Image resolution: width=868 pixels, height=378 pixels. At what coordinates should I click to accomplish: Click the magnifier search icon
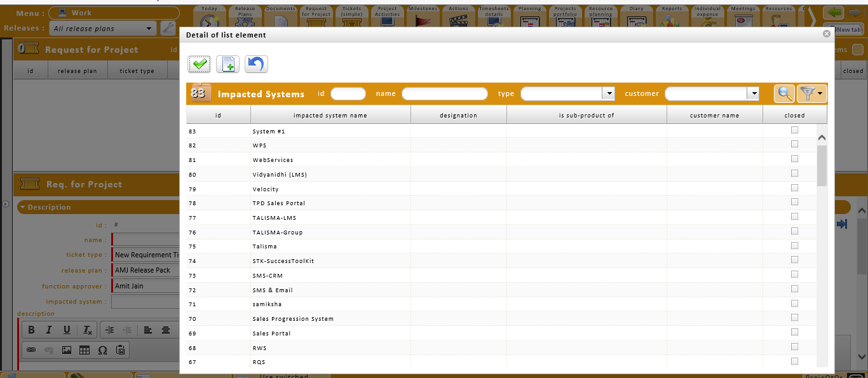[x=785, y=94]
